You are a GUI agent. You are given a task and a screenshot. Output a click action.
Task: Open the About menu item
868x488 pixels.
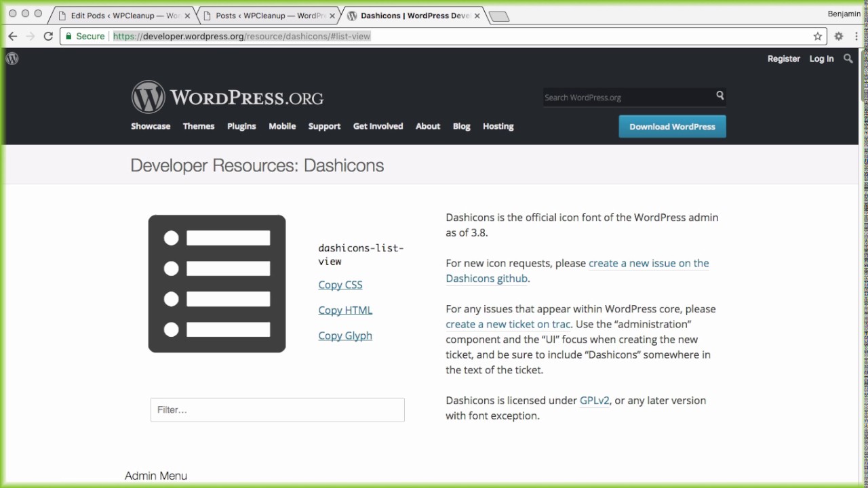point(428,127)
